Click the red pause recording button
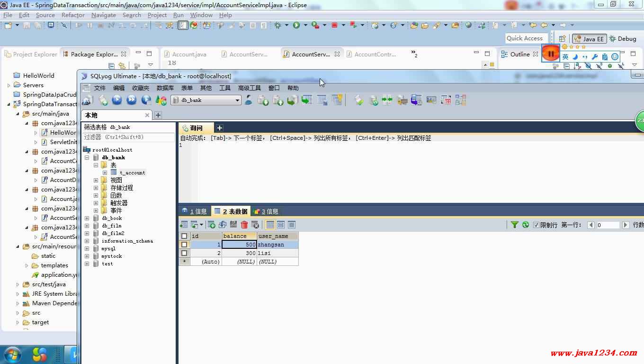The height and width of the screenshot is (364, 644). (x=551, y=54)
